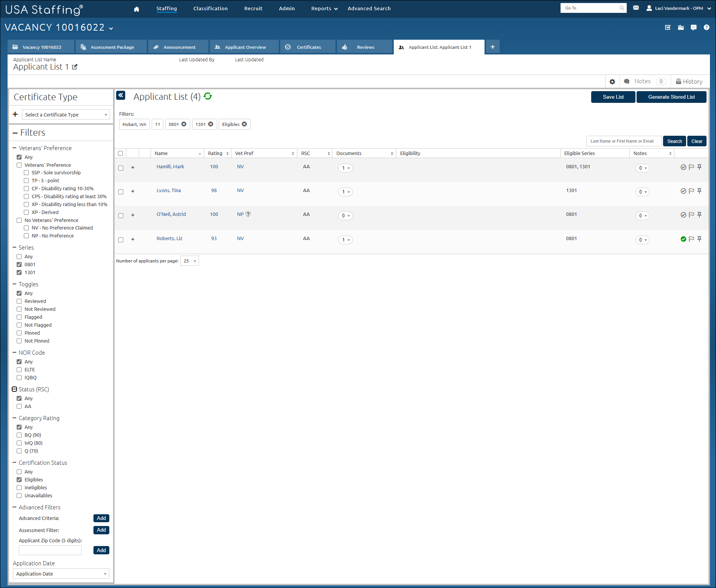Open the Select a Certificate Type dropdown
Screen dimensions: 716x588
66,115
